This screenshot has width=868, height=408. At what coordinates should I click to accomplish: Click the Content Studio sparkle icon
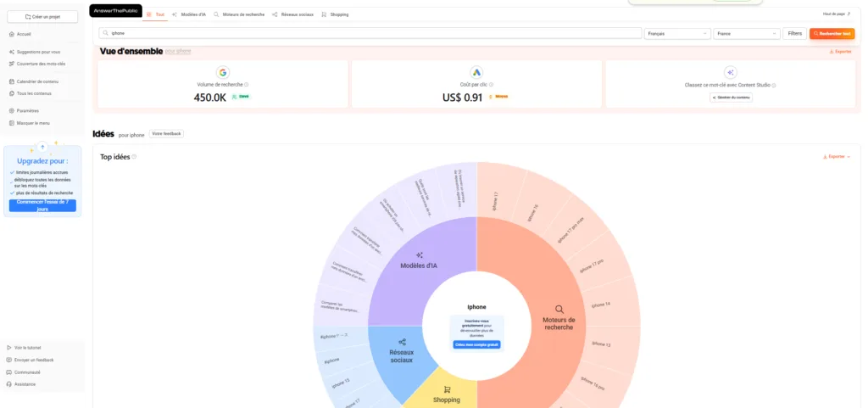pyautogui.click(x=731, y=72)
